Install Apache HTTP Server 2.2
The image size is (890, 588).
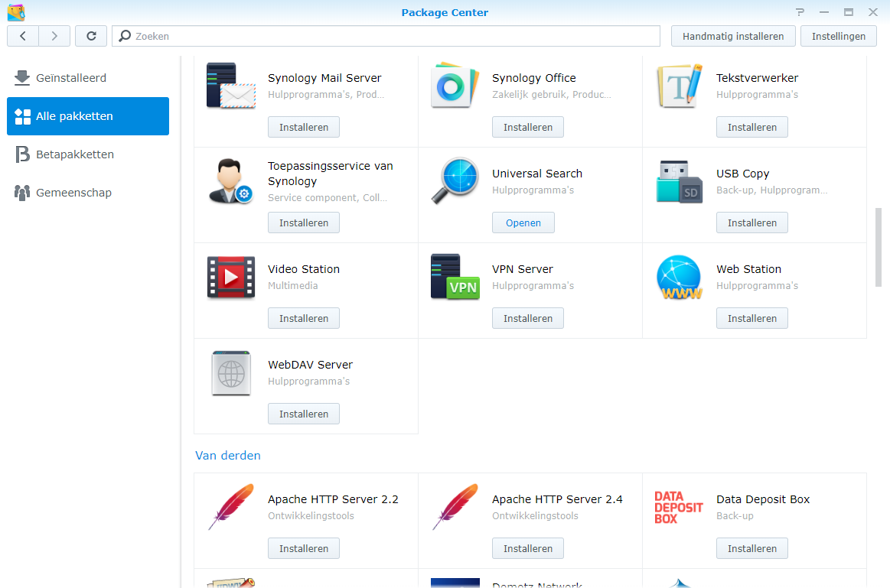(x=304, y=548)
